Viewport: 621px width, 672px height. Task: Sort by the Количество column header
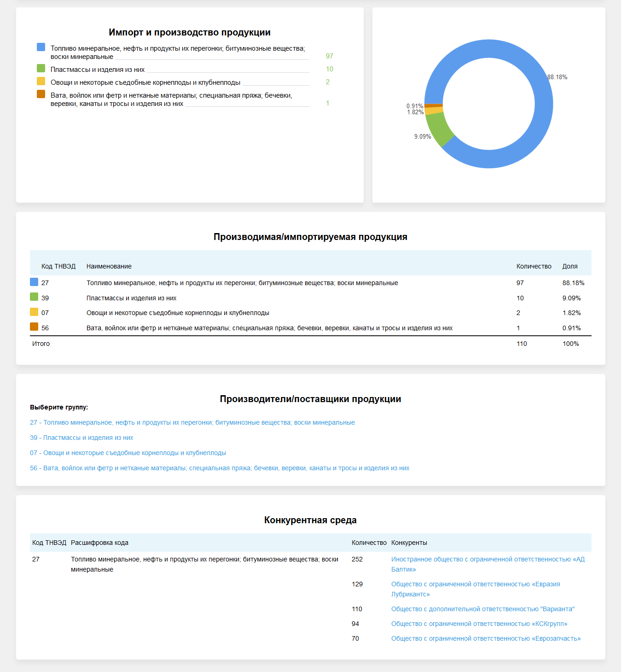point(534,266)
